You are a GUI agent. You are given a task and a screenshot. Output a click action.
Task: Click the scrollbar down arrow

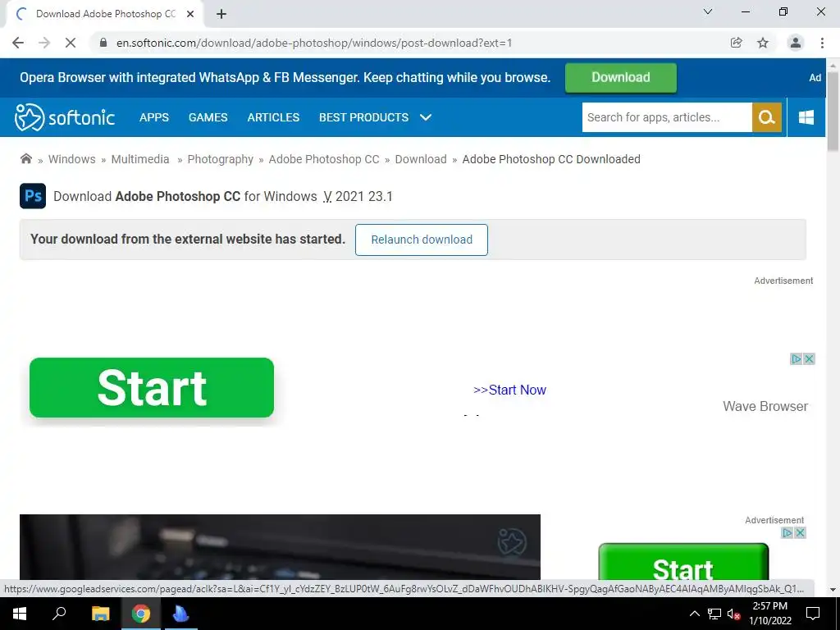pyautogui.click(x=833, y=589)
